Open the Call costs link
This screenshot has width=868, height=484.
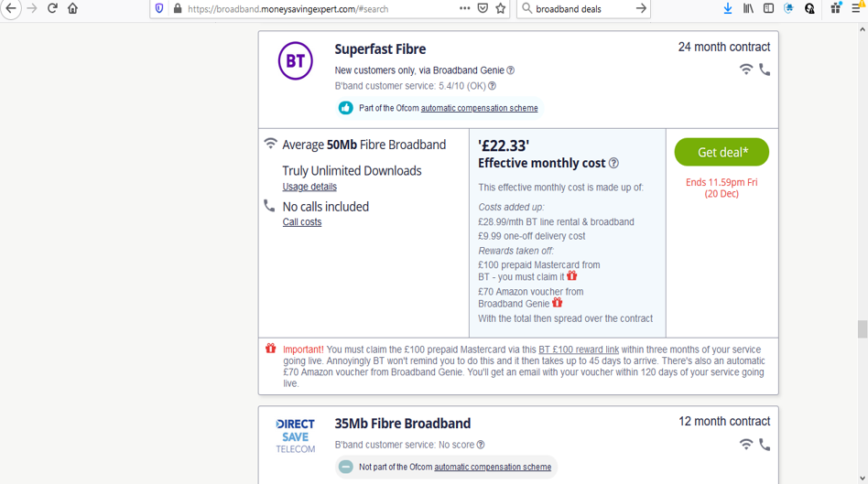[x=302, y=222]
